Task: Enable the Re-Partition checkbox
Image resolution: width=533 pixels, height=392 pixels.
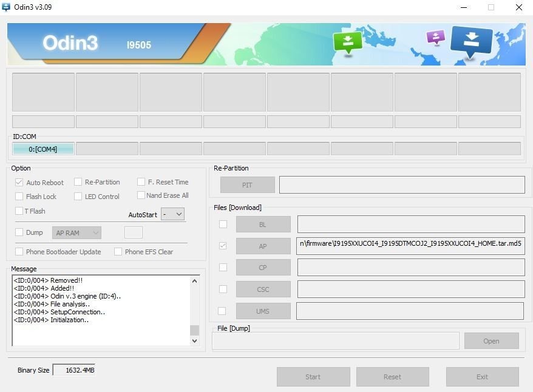Action: click(78, 181)
